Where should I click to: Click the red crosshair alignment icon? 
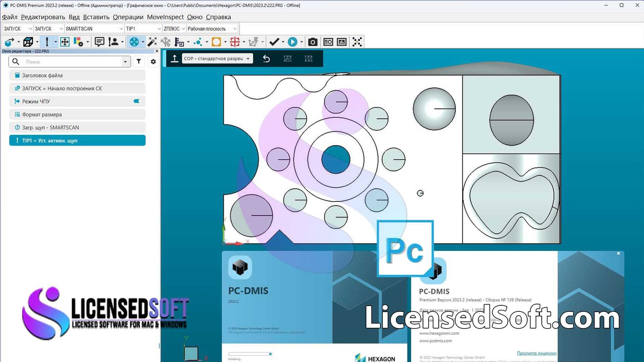(x=235, y=42)
